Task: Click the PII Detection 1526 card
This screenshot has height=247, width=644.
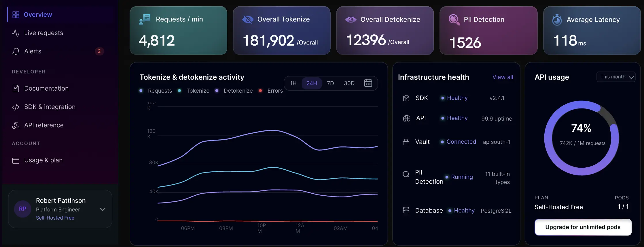Action: point(488,31)
